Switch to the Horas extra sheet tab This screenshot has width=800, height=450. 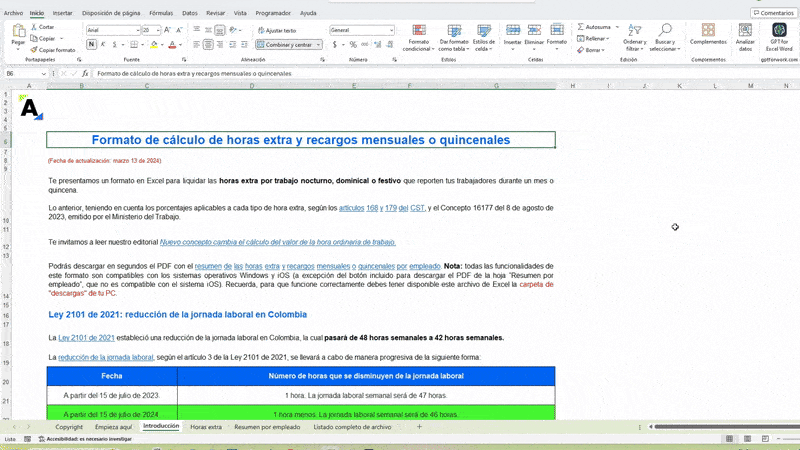point(206,427)
